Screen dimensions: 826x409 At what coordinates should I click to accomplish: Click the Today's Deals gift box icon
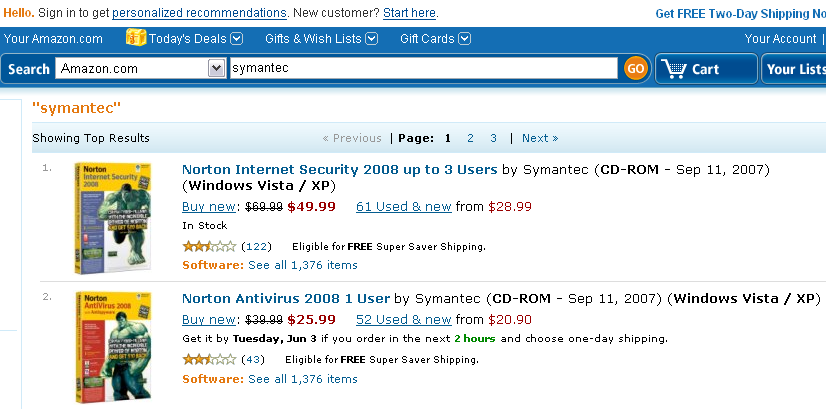point(136,38)
